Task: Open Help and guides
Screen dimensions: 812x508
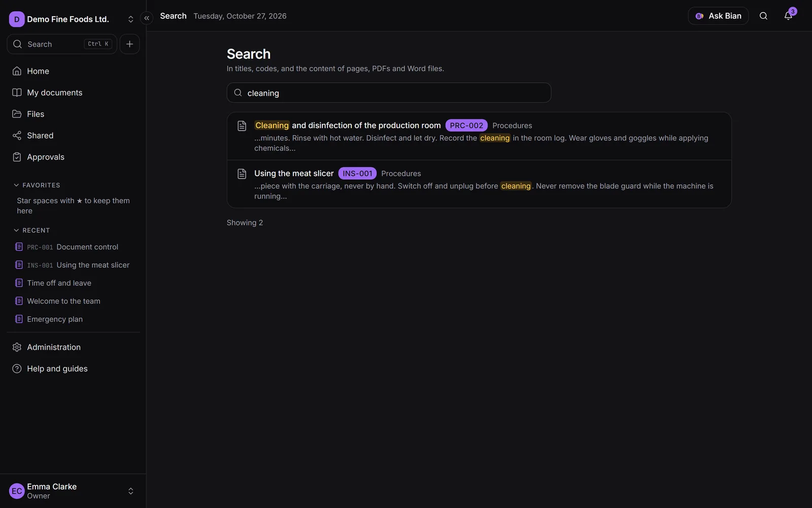Action: coord(73,369)
